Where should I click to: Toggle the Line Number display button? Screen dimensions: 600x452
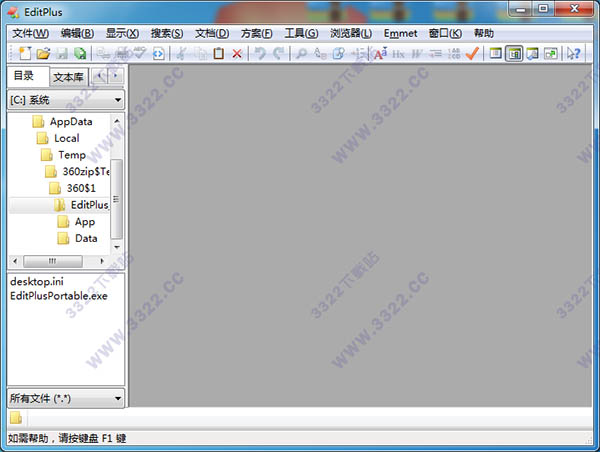pos(454,53)
